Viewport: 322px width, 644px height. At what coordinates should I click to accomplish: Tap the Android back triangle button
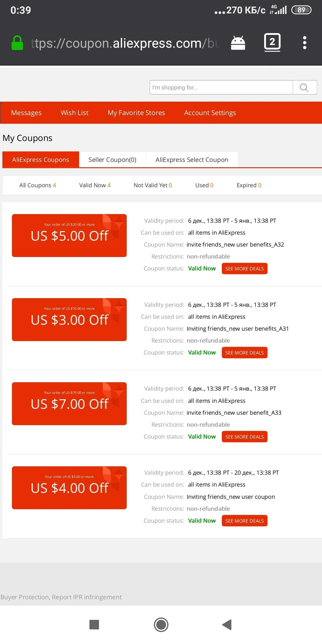click(x=227, y=624)
